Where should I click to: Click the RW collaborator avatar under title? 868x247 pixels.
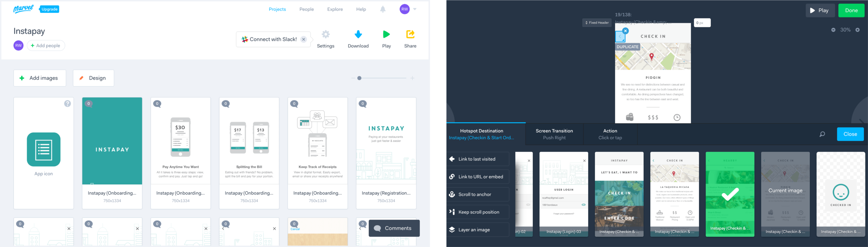(x=18, y=46)
